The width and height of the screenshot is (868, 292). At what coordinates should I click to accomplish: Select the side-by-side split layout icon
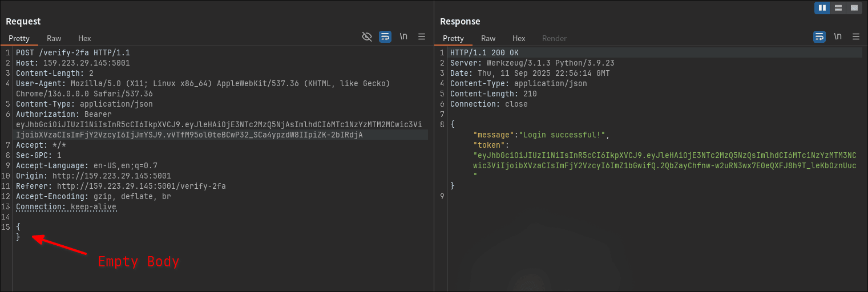(x=822, y=8)
